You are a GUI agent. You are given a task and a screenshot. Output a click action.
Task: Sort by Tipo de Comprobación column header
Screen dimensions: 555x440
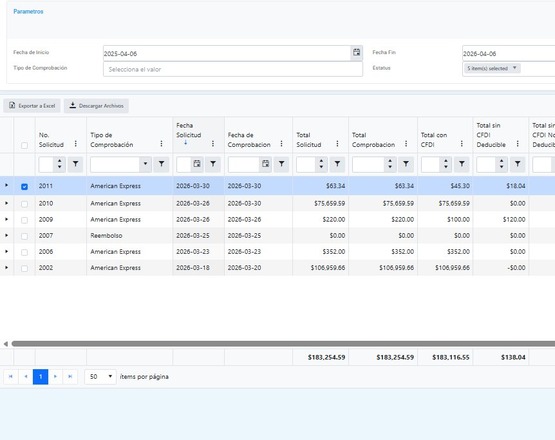pyautogui.click(x=111, y=140)
